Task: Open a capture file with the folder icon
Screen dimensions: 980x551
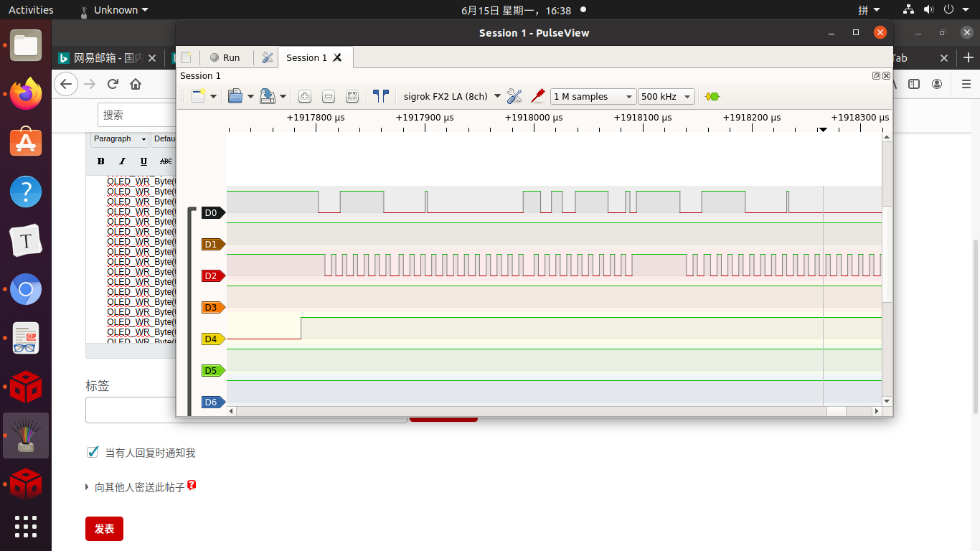Action: 235,96
